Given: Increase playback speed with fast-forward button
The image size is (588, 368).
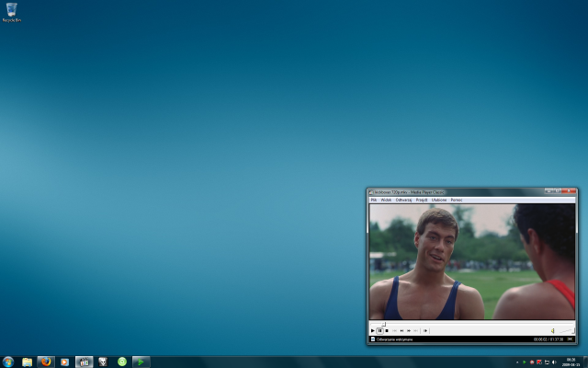Looking at the screenshot, I should pos(409,331).
